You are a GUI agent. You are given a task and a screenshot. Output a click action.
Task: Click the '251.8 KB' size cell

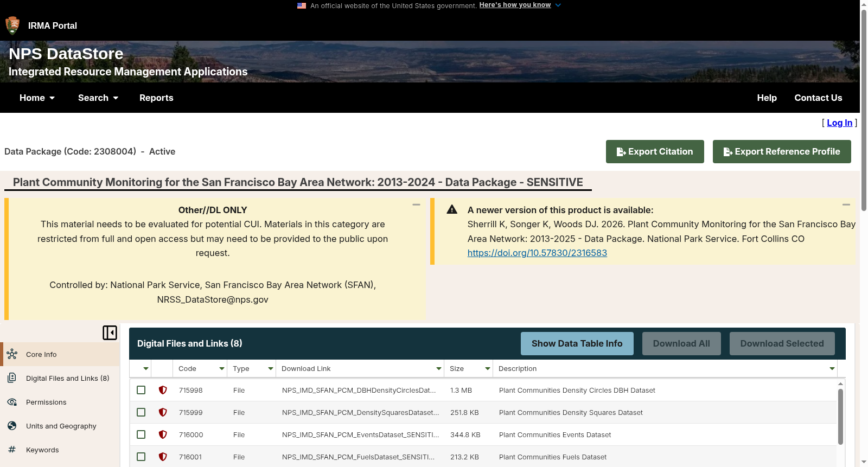click(464, 412)
